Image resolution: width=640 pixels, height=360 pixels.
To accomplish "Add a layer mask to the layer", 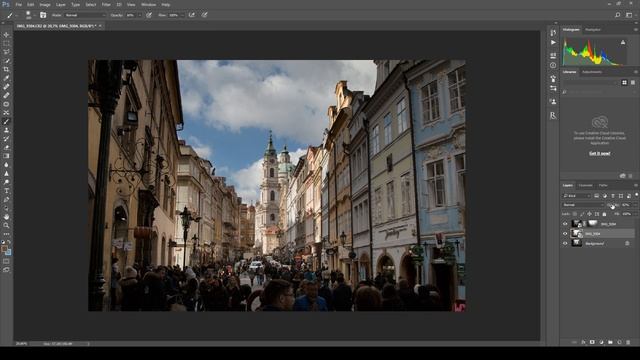I will click(592, 342).
